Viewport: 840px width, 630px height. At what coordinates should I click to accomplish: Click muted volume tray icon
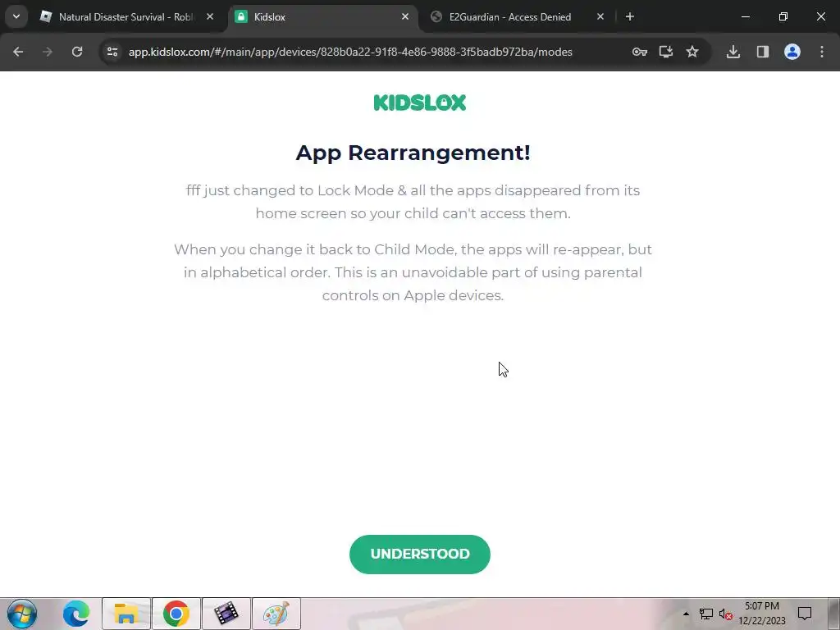[726, 614]
